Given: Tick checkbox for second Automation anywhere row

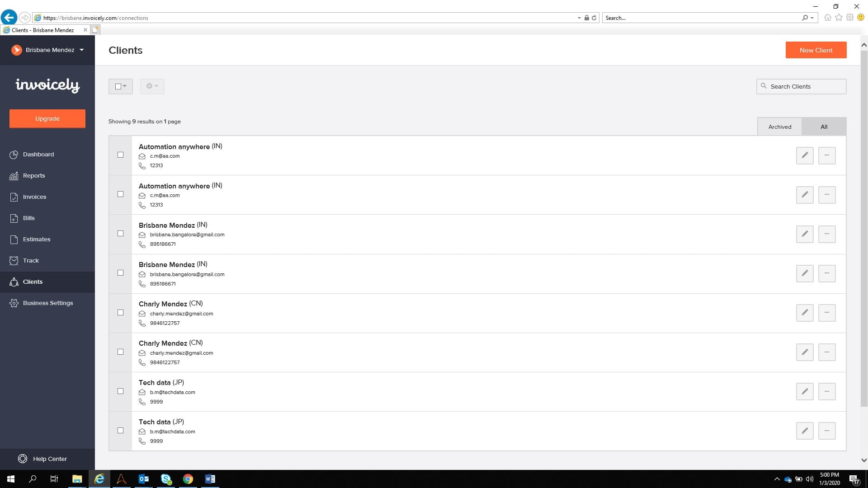Looking at the screenshot, I should (x=120, y=194).
